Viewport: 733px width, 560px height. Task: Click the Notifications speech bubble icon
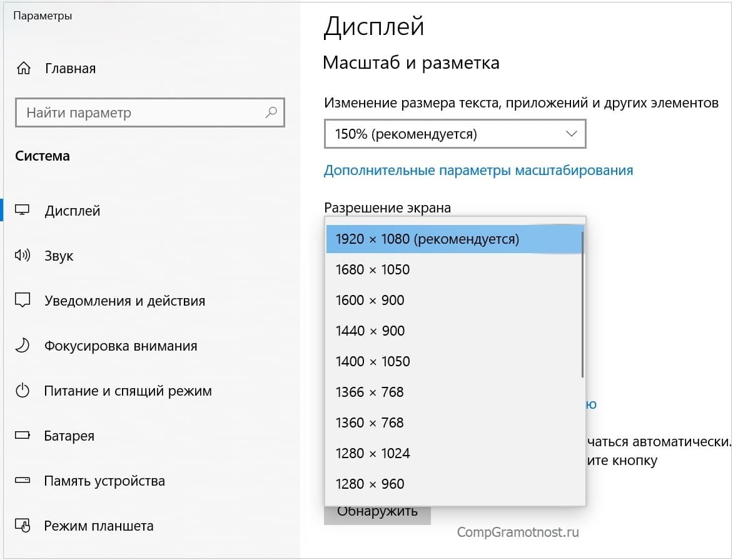pyautogui.click(x=23, y=301)
